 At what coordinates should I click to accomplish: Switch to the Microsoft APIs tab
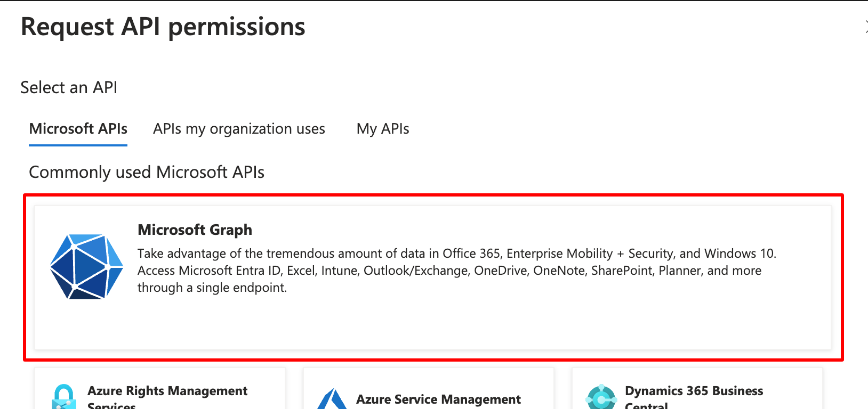(x=78, y=129)
